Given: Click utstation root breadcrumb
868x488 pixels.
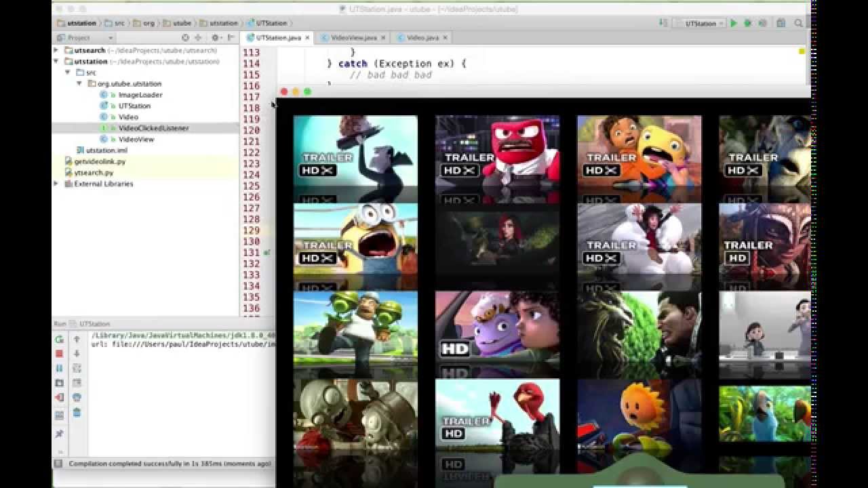Looking at the screenshot, I should pyautogui.click(x=77, y=23).
